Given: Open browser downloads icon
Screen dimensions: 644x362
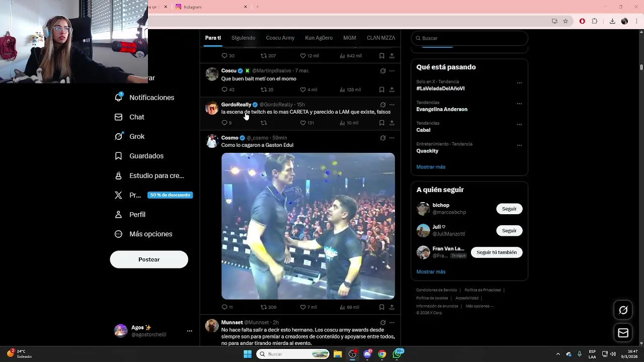Looking at the screenshot, I should [x=612, y=21].
